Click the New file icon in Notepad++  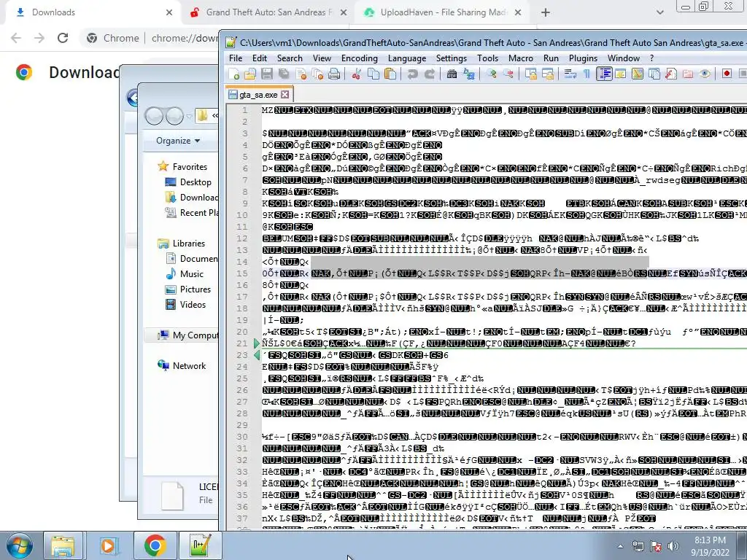click(234, 74)
